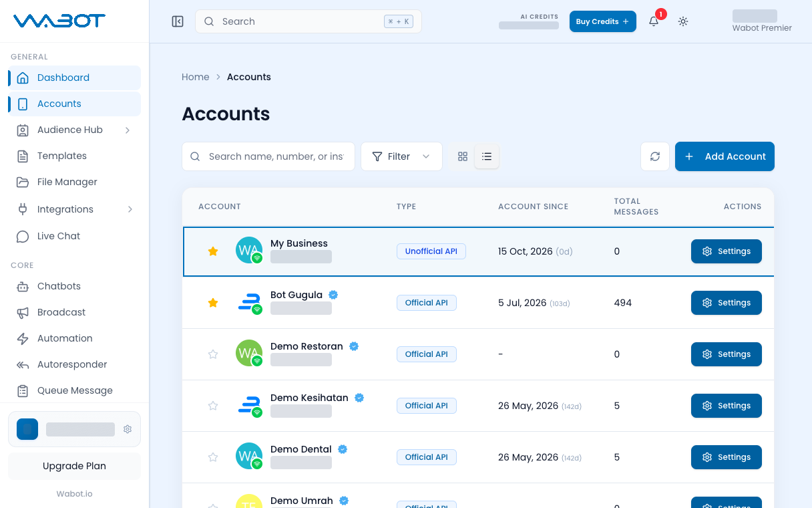Screen dimensions: 812x508
Task: Click the Account Since column header
Action: (533, 207)
